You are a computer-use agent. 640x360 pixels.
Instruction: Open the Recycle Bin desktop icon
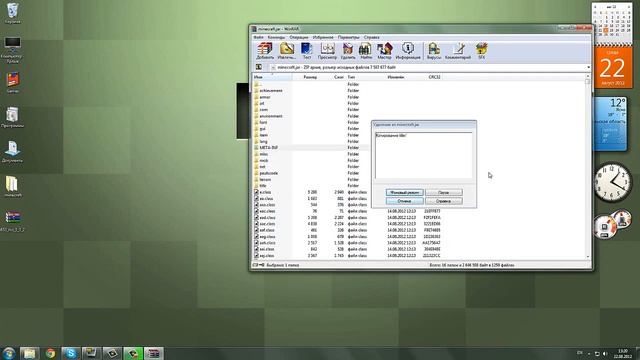point(13,13)
